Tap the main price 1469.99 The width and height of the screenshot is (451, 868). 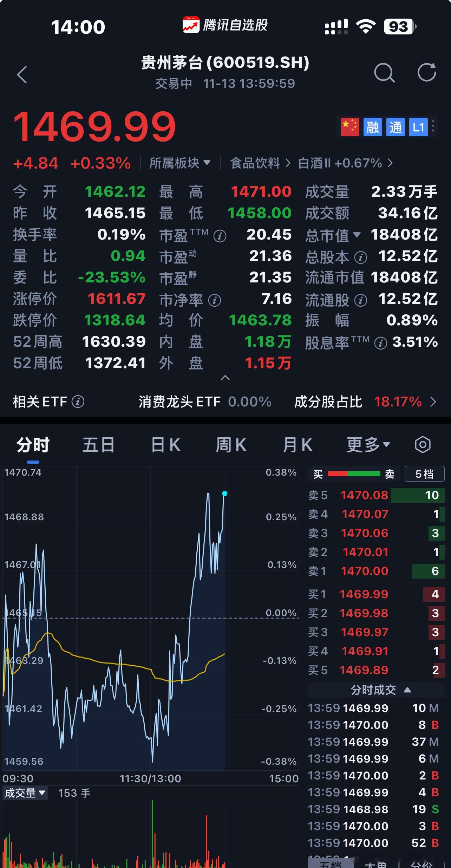click(94, 126)
